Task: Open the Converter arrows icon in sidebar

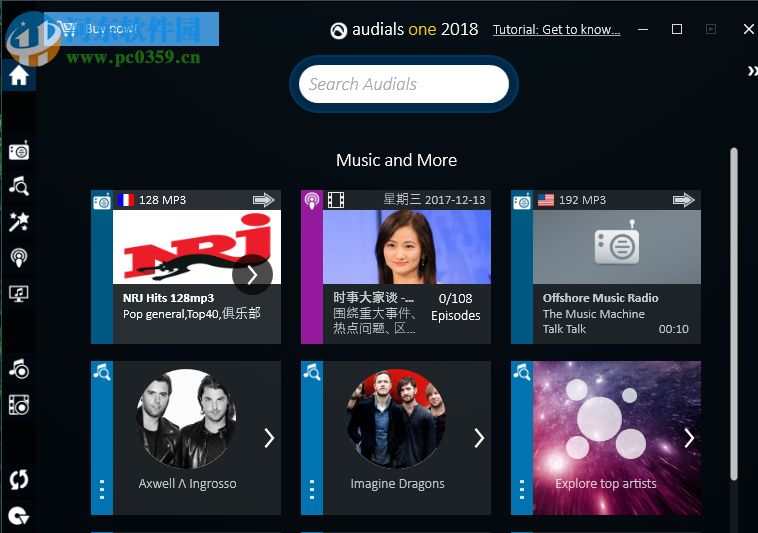Action: [x=19, y=480]
